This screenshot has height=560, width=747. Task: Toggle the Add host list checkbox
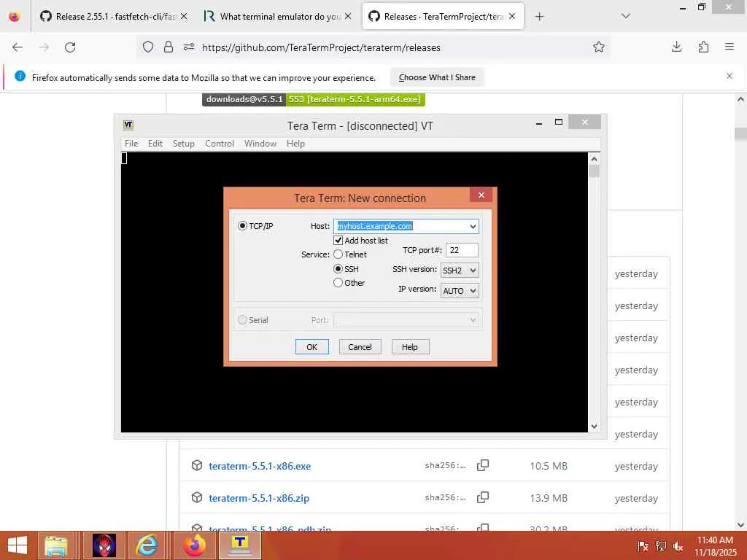tap(338, 240)
